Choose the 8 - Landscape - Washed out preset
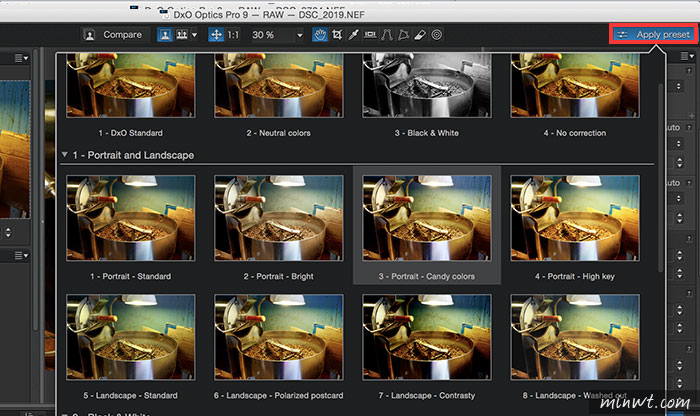 (x=575, y=337)
